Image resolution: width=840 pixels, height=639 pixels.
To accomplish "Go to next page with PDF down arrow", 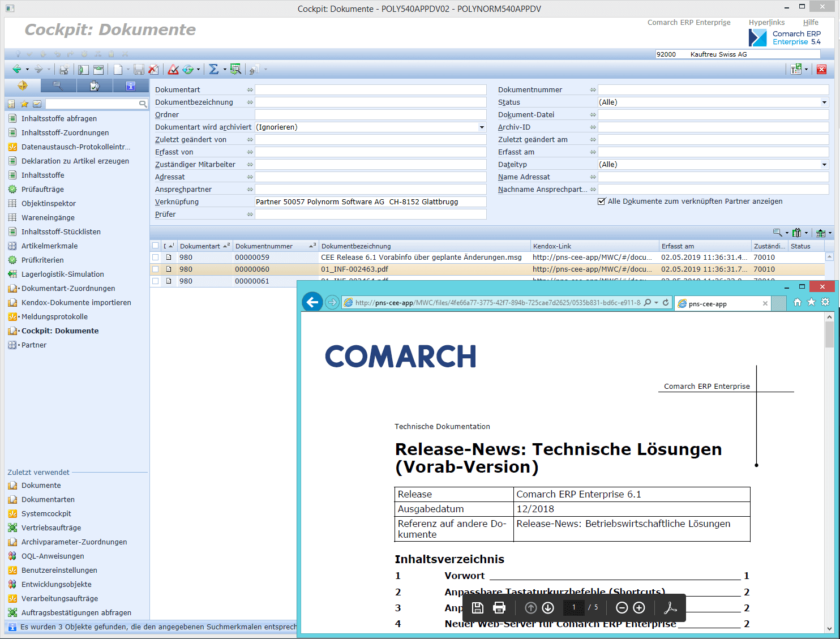I will pos(548,607).
